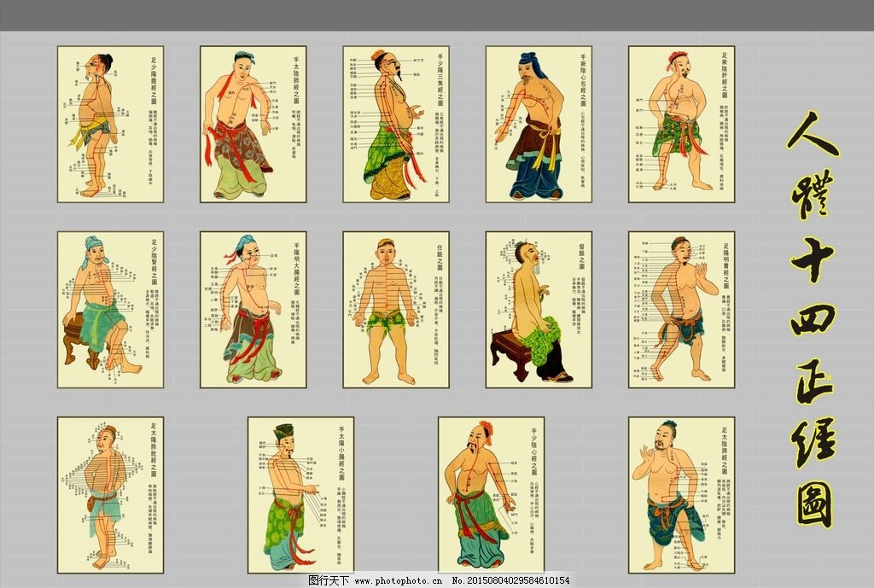The image size is (874, 588).
Task: Select the title text 手陽明大腸經之圖
Action: [x=296, y=269]
